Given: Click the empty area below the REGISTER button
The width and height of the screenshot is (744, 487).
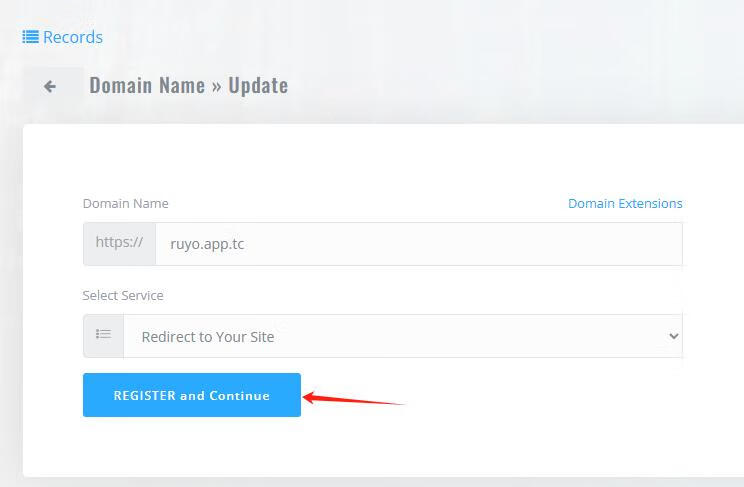Looking at the screenshot, I should tap(192, 446).
